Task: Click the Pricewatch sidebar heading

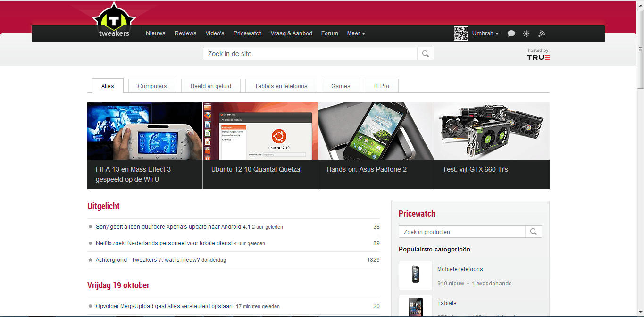Action: coord(417,214)
